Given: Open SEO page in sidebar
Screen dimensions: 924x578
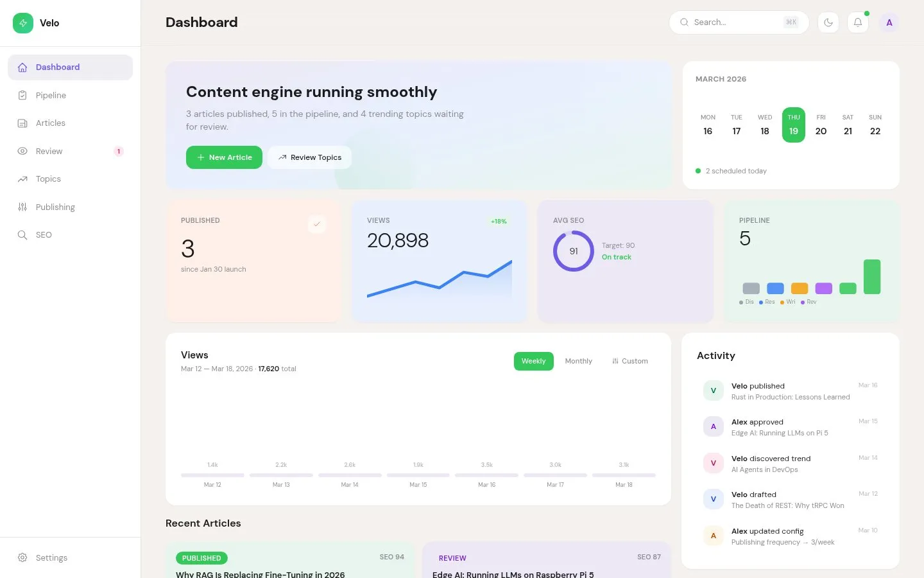Looking at the screenshot, I should click(x=44, y=235).
